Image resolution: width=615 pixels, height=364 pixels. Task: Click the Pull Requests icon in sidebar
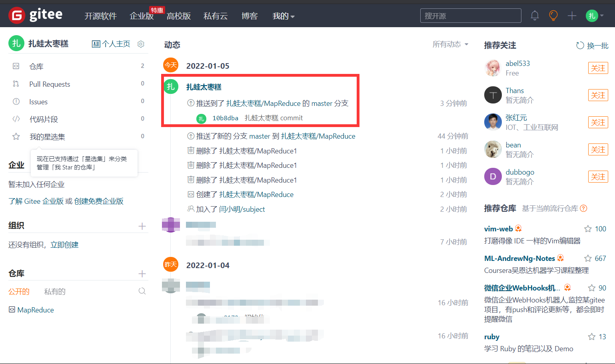pyautogui.click(x=16, y=84)
